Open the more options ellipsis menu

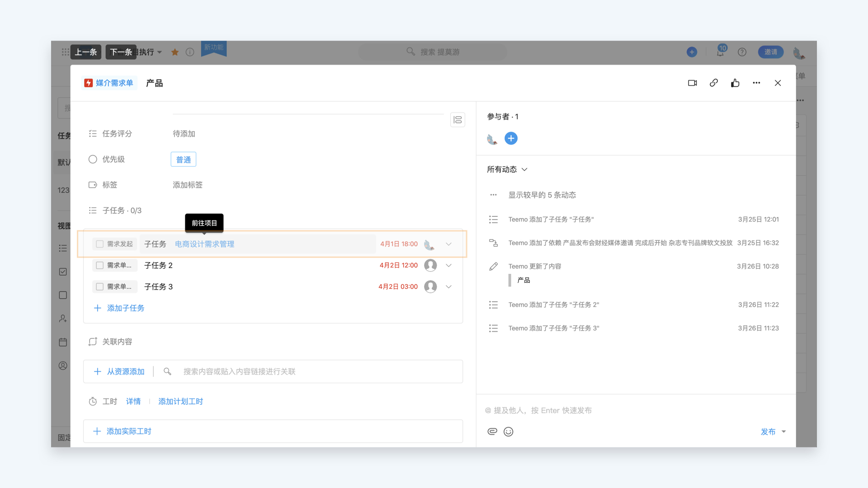[756, 83]
